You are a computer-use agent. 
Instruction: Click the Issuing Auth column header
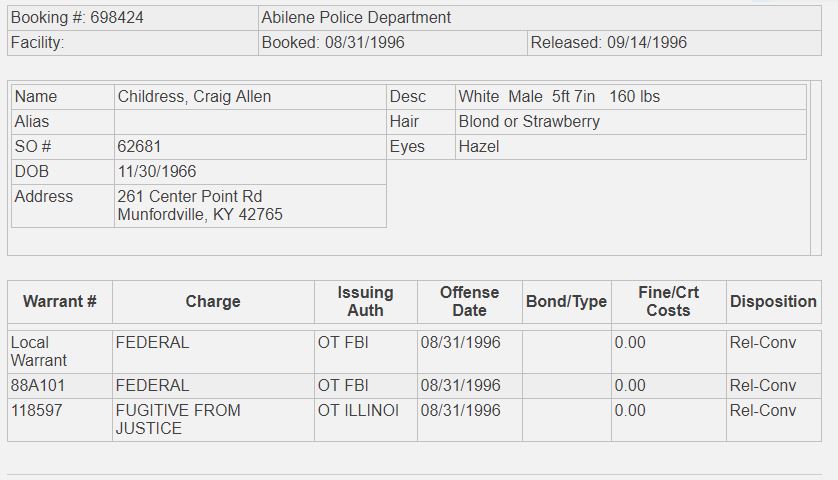click(366, 301)
